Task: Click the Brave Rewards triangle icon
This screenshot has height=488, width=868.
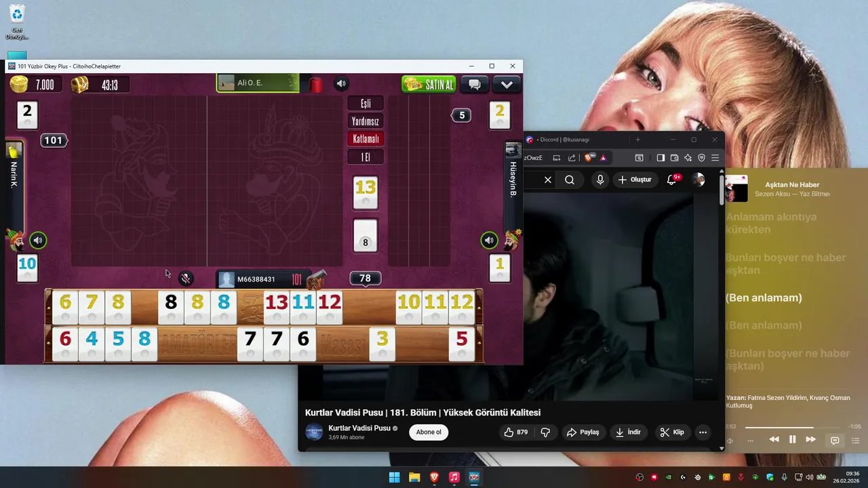Action: (x=603, y=158)
